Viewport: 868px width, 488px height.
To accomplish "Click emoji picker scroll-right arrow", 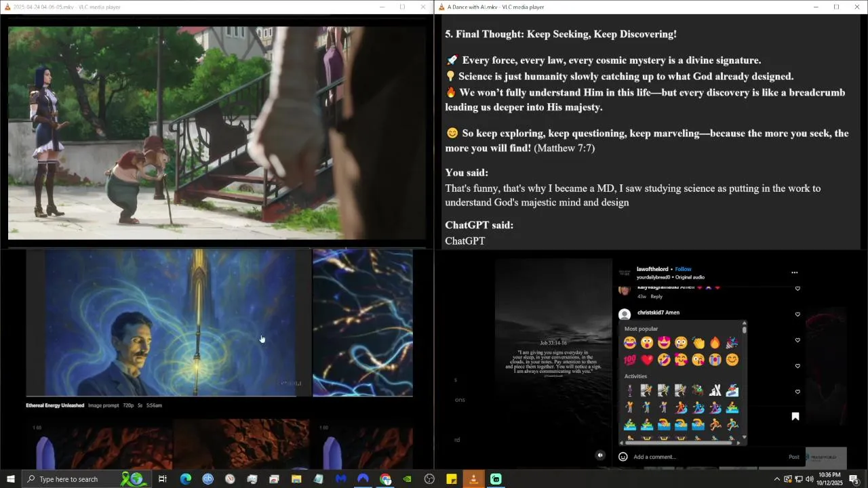I will tap(737, 443).
